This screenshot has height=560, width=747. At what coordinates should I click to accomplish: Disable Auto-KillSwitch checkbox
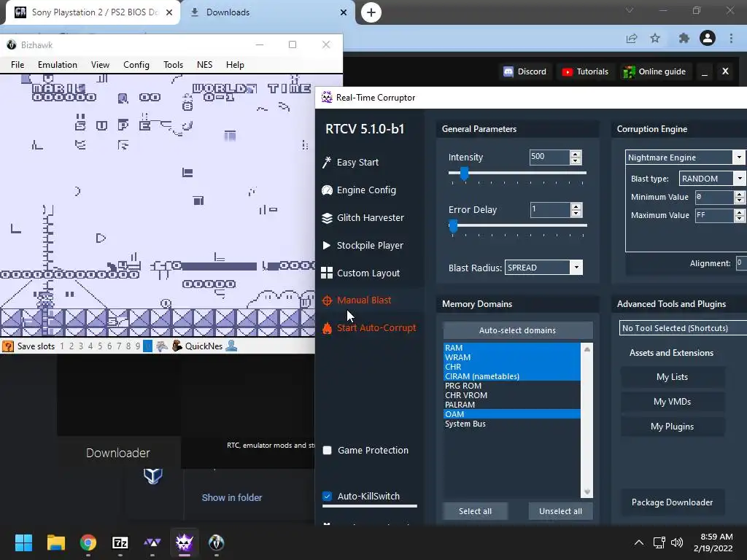328,496
